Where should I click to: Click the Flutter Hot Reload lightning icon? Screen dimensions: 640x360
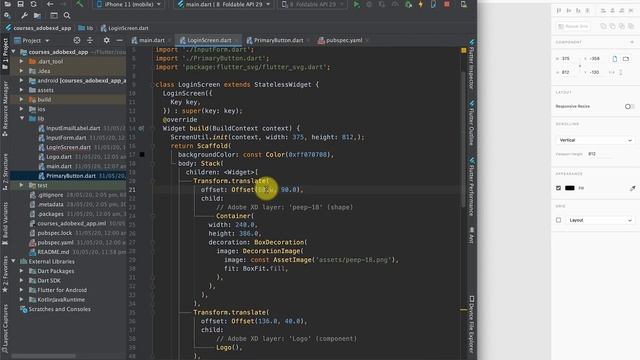coord(421,4)
